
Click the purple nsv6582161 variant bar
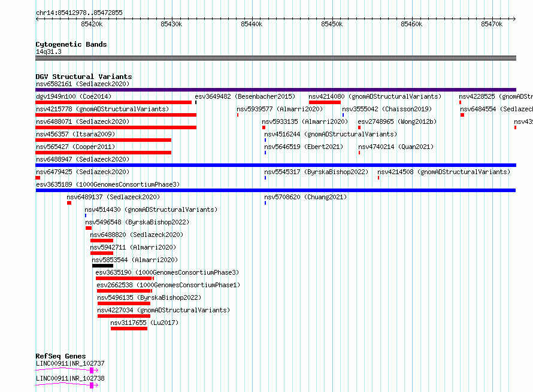tap(275, 90)
